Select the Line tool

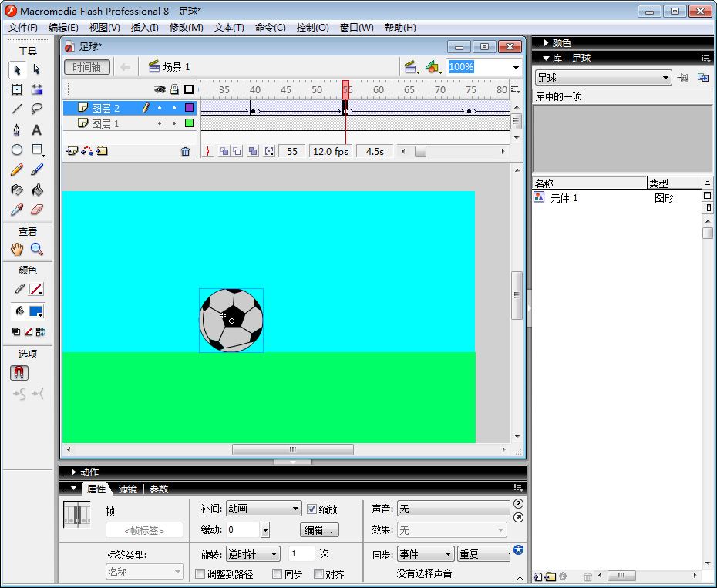(17, 109)
